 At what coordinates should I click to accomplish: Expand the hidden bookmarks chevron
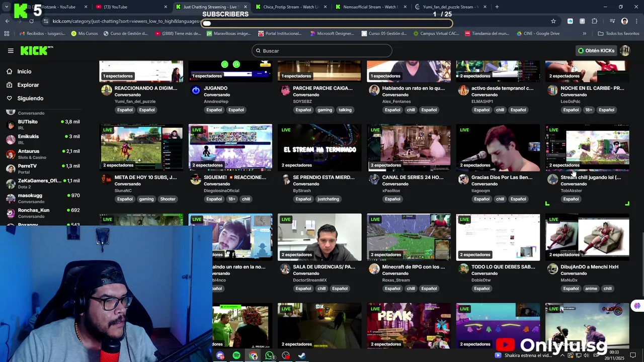pyautogui.click(x=584, y=34)
